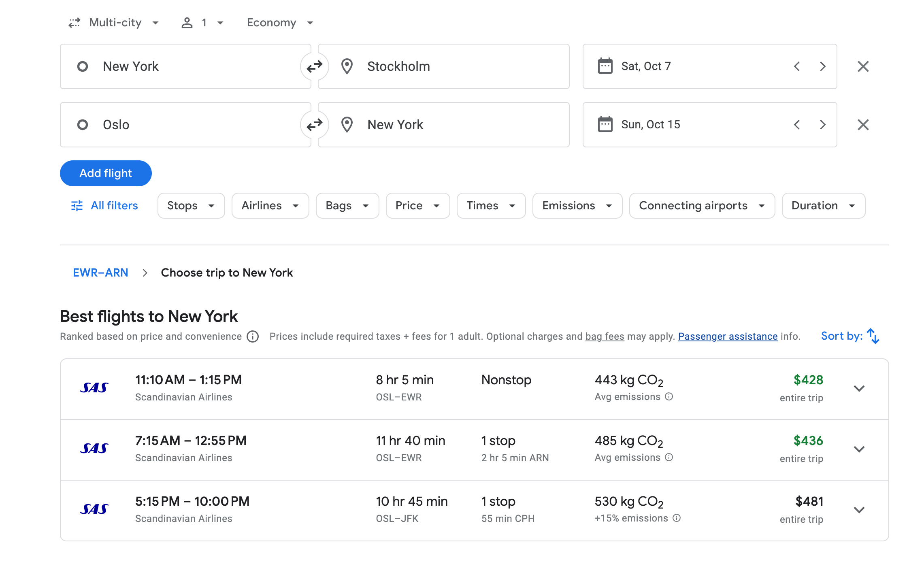This screenshot has width=924, height=562.
Task: Open the Passenger assistance link
Action: coord(728,336)
